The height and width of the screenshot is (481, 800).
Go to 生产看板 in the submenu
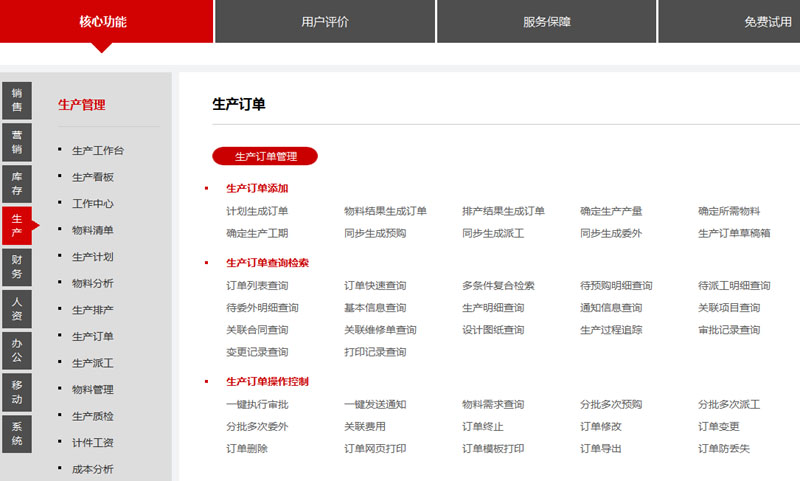pos(93,177)
